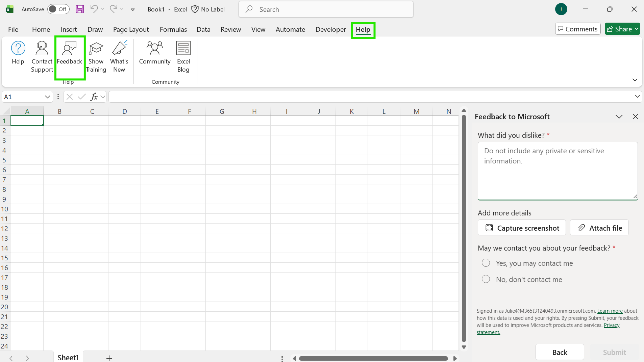Switch to the Data tab

(203, 29)
